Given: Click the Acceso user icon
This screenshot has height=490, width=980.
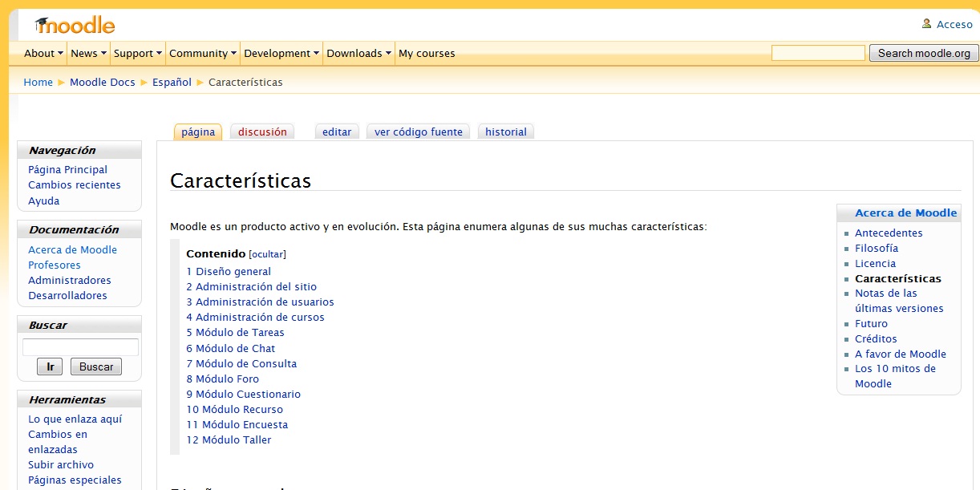Looking at the screenshot, I should [x=926, y=24].
